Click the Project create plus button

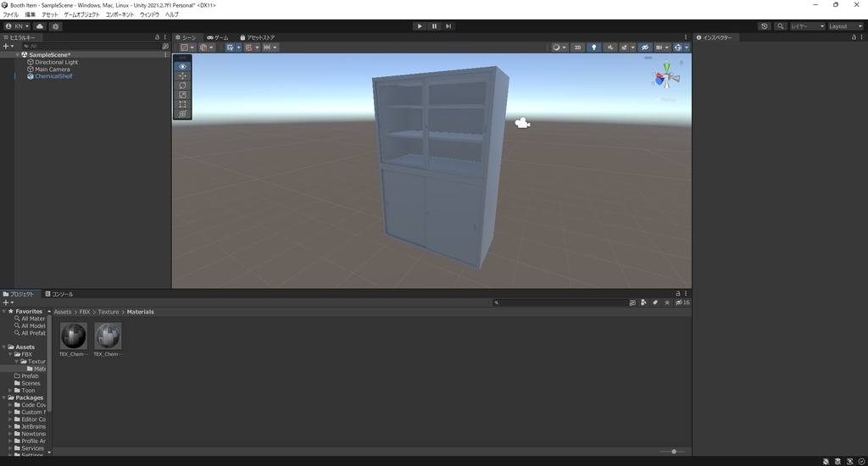click(8, 302)
